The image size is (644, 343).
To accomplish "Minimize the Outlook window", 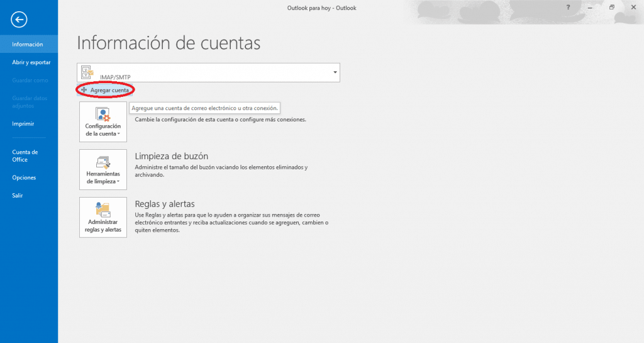I will tap(590, 8).
